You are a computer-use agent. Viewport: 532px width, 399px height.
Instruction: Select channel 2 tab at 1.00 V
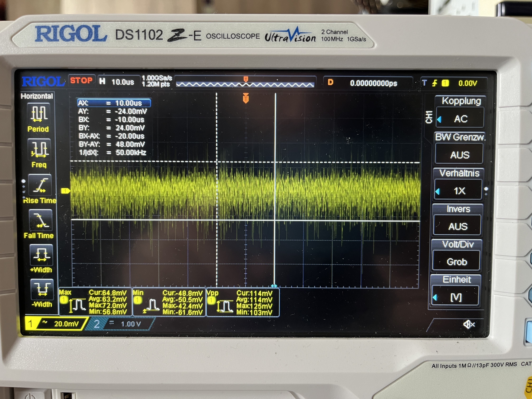point(123,324)
